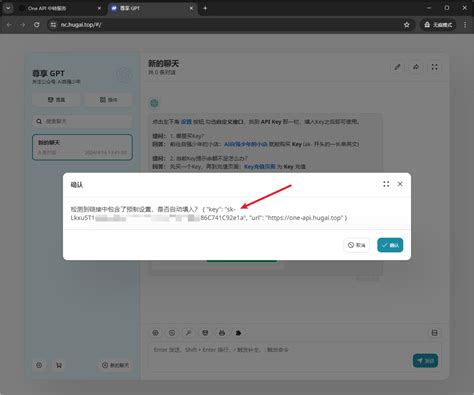Screen dimensions: 474x395
Task: Select the 尊享 GPT browser tab
Action: click(152, 8)
